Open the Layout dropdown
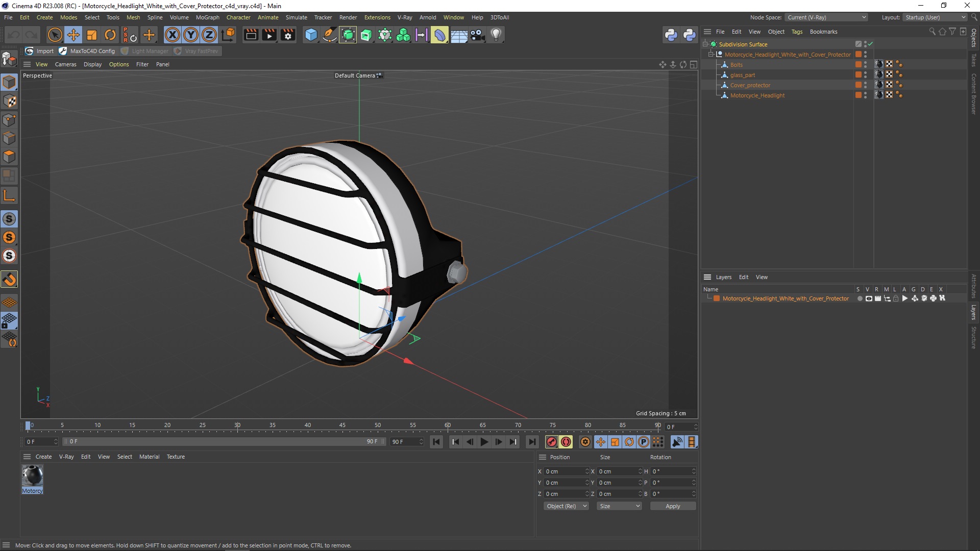This screenshot has height=551, width=980. coord(935,17)
